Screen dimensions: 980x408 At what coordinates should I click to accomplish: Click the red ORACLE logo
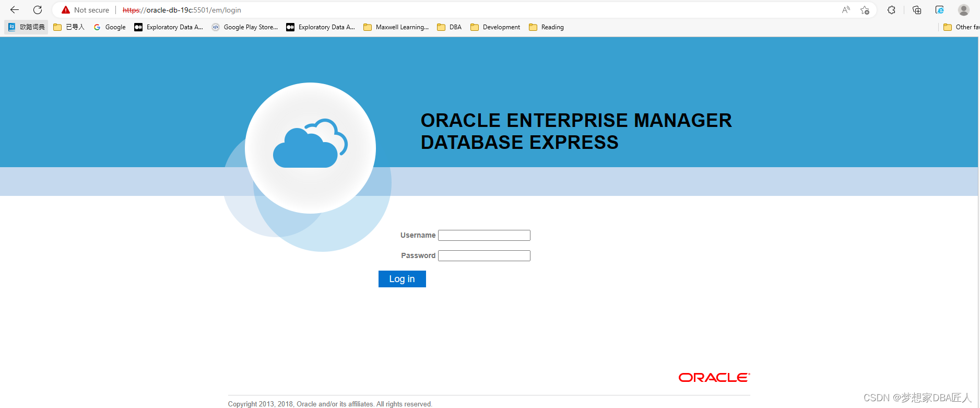(714, 378)
